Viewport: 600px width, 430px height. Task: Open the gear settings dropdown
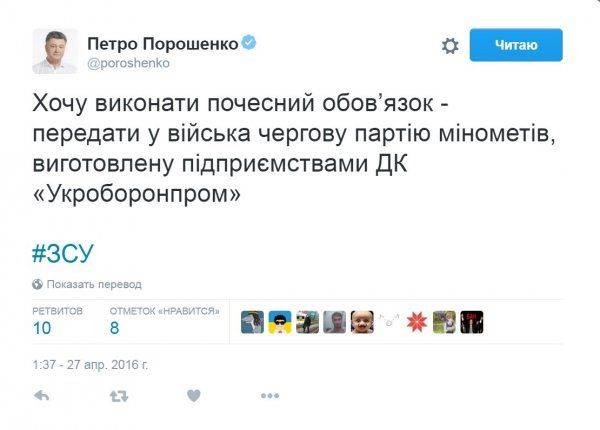[x=450, y=46]
